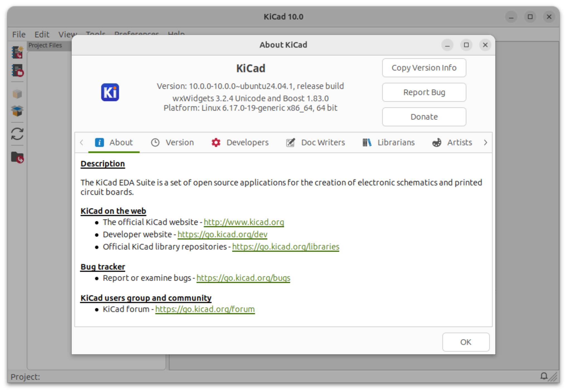Select the Doc Writers tab
Viewport: 567px width, 392px height.
[x=316, y=142]
